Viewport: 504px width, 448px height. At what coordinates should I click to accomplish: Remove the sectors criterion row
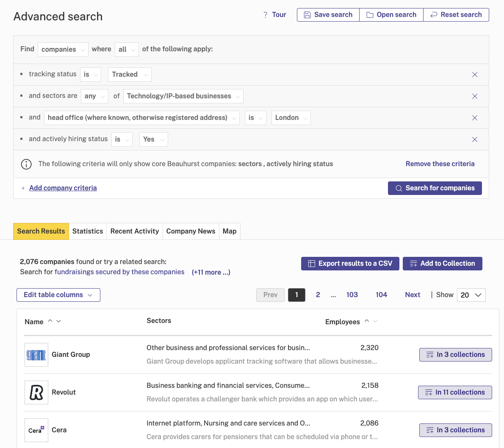pyautogui.click(x=474, y=96)
